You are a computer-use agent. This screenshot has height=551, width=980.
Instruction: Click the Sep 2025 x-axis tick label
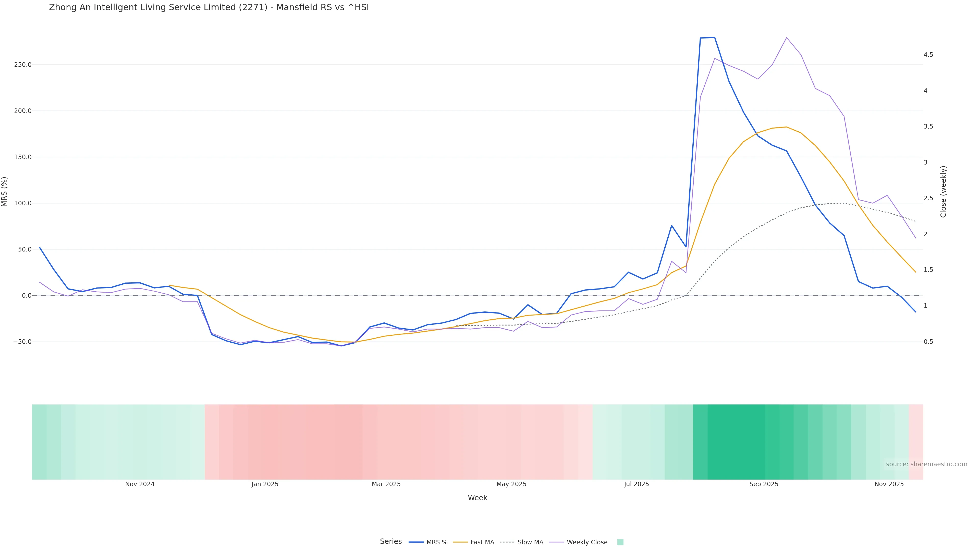[x=764, y=484]
